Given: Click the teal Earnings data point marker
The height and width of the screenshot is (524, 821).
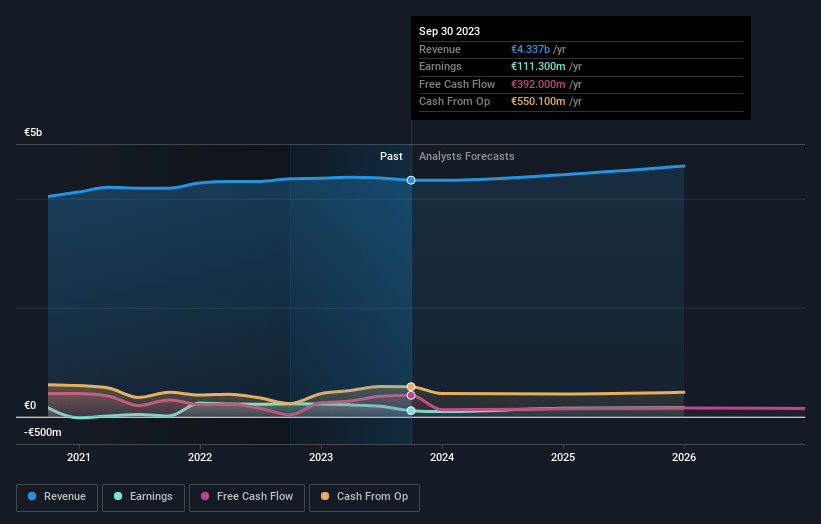Looking at the screenshot, I should tap(411, 410).
